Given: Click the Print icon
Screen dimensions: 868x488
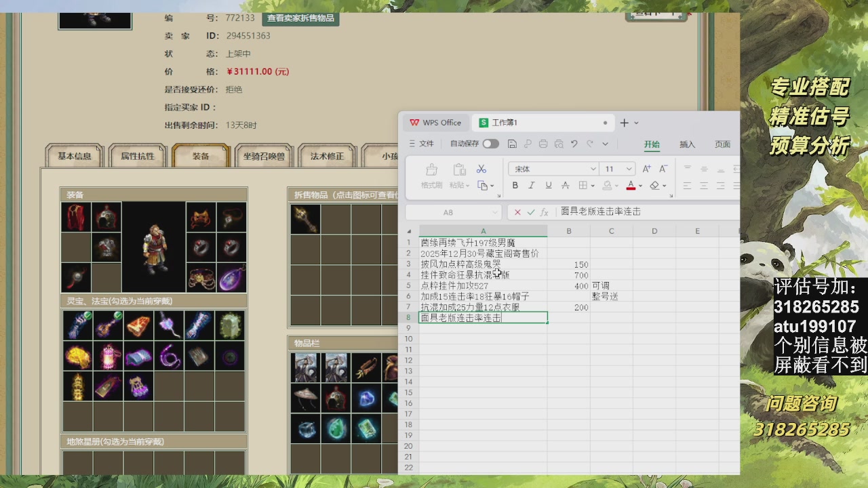Looking at the screenshot, I should pos(543,144).
